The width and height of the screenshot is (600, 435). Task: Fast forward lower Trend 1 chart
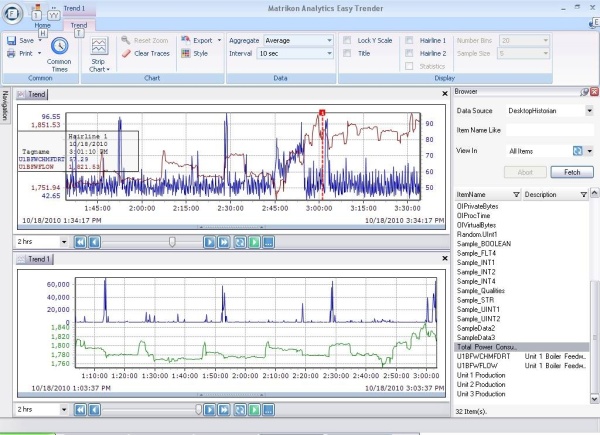click(224, 410)
